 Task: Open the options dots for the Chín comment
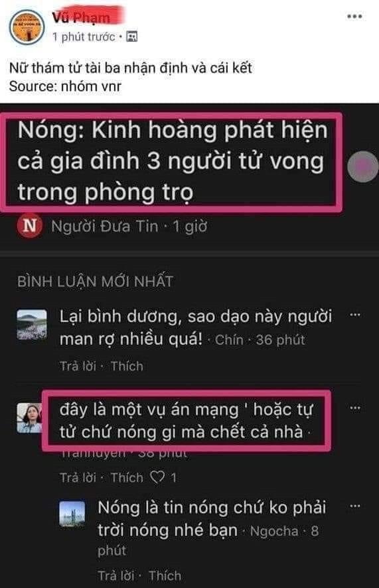355,315
